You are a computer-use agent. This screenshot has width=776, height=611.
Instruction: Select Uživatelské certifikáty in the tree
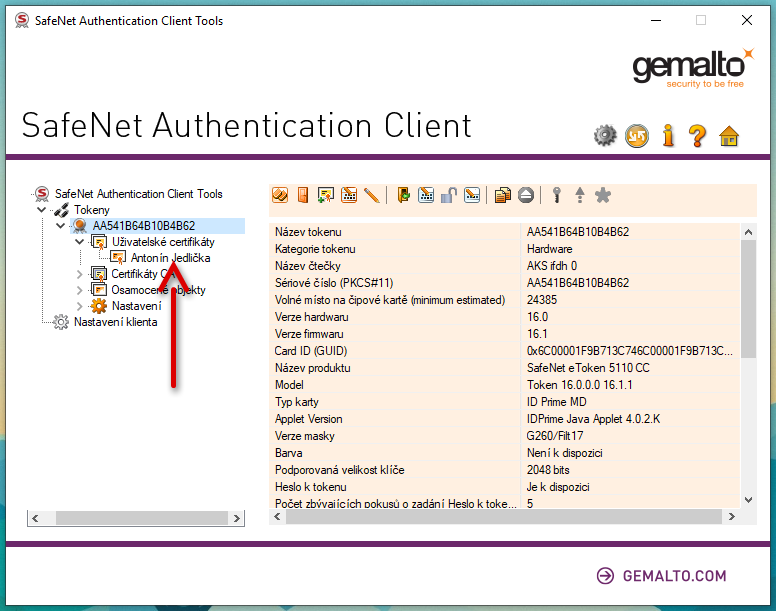point(163,242)
